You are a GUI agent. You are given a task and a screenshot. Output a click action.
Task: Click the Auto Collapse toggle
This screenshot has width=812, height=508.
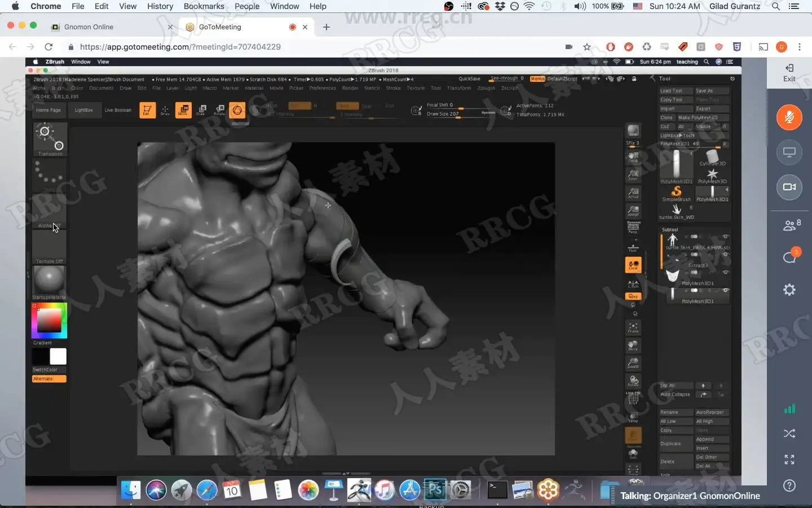676,395
